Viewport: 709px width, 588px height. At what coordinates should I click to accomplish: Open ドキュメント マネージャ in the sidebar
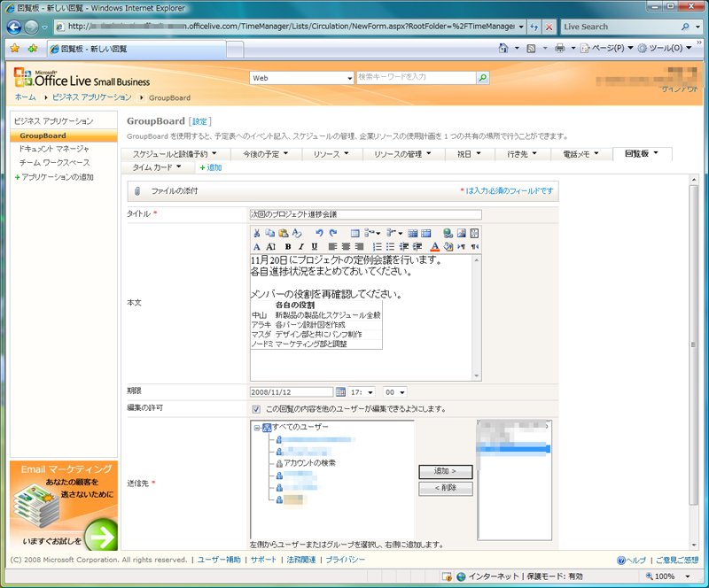[54, 149]
